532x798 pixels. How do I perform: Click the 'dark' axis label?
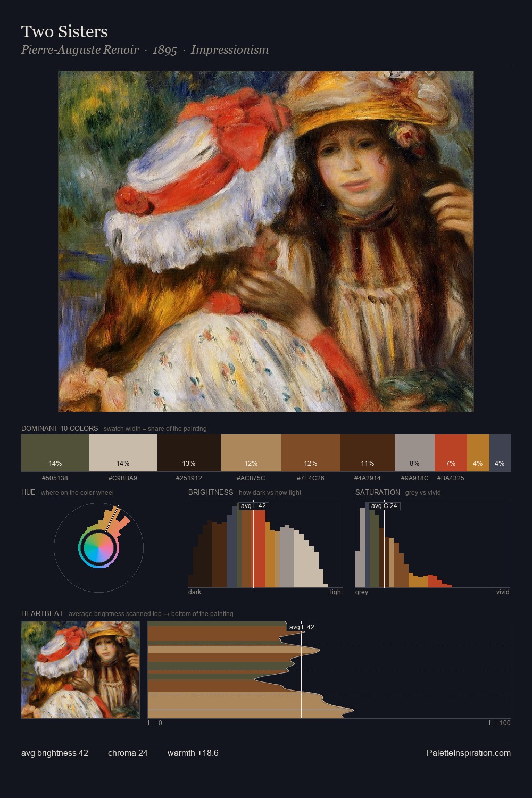(195, 592)
